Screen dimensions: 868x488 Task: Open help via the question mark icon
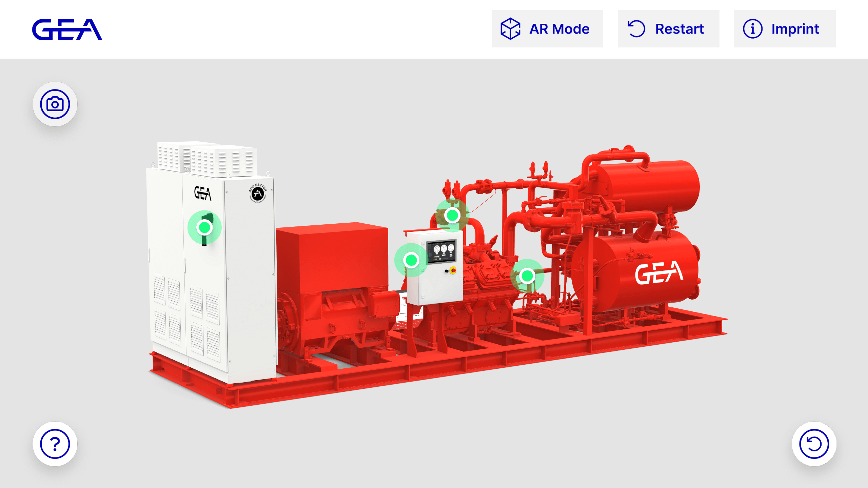55,443
